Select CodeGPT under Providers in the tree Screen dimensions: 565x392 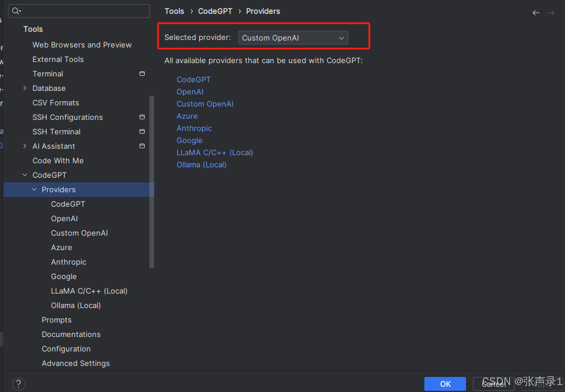click(x=68, y=204)
